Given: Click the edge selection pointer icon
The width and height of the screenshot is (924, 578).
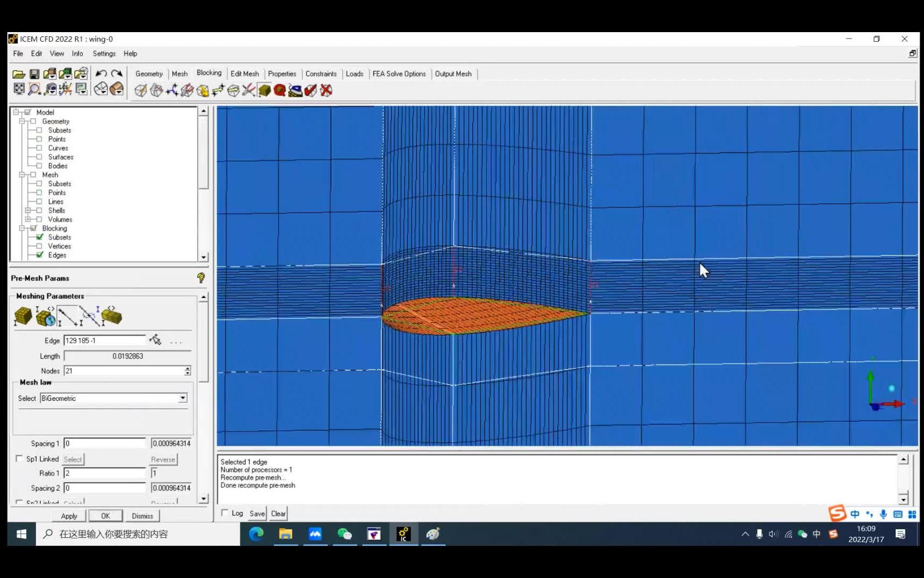Looking at the screenshot, I should pyautogui.click(x=155, y=340).
